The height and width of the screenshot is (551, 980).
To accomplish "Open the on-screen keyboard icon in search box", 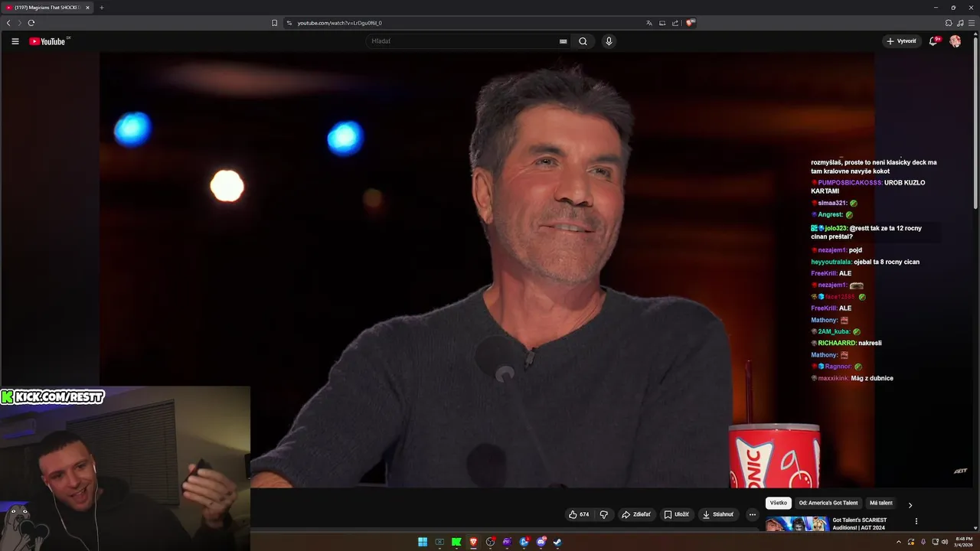I will (563, 41).
